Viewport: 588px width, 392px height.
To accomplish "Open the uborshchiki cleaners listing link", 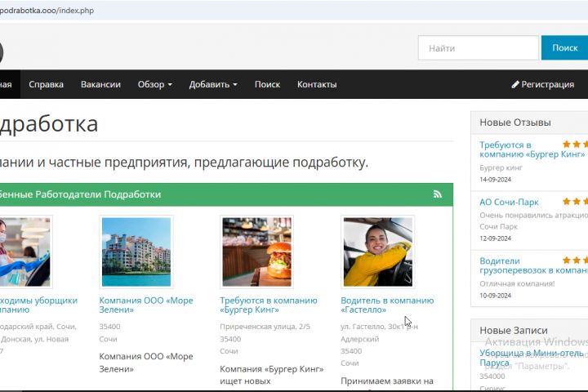I will [38, 305].
